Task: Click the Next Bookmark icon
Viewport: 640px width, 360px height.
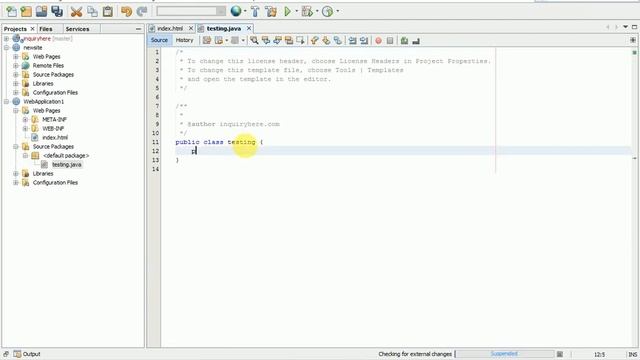Action: coord(326,40)
